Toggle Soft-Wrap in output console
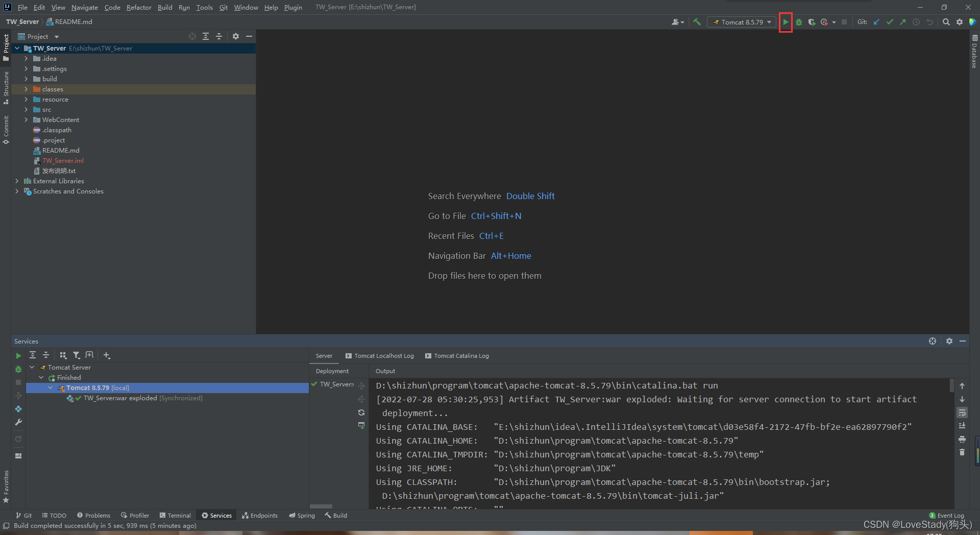 tap(962, 412)
